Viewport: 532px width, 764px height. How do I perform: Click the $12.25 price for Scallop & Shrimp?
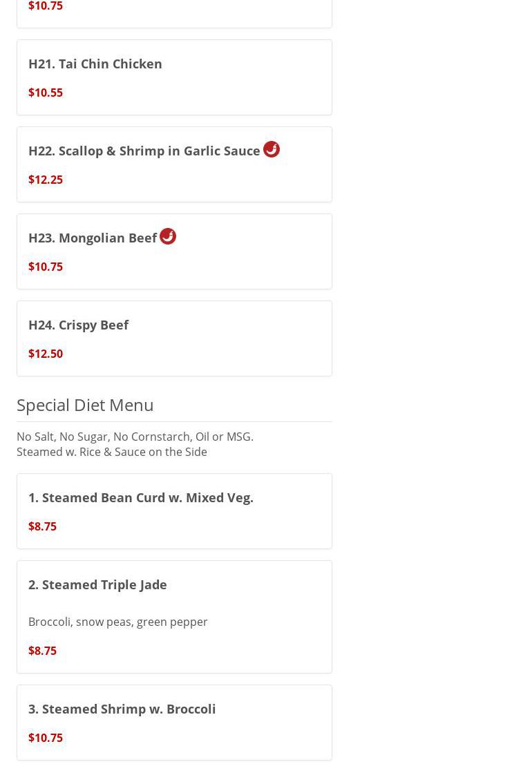tap(46, 180)
